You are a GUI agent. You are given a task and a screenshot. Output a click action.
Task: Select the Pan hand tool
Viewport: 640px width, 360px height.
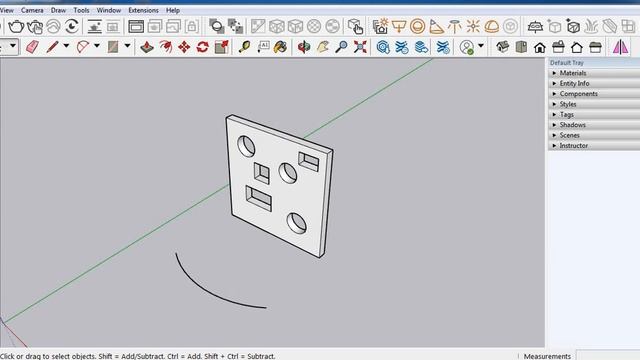click(322, 47)
